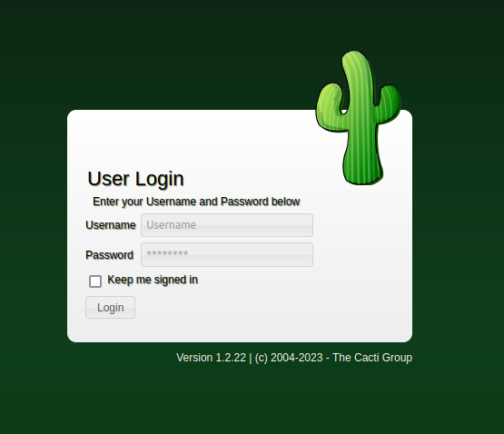
Task: Focus the Password input field
Action: [227, 254]
